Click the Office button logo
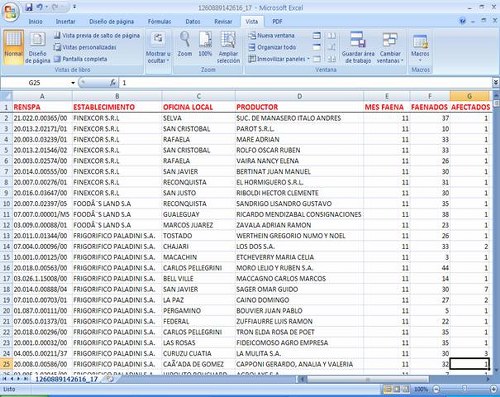Screen dimensions: 500x397 coord(10,12)
